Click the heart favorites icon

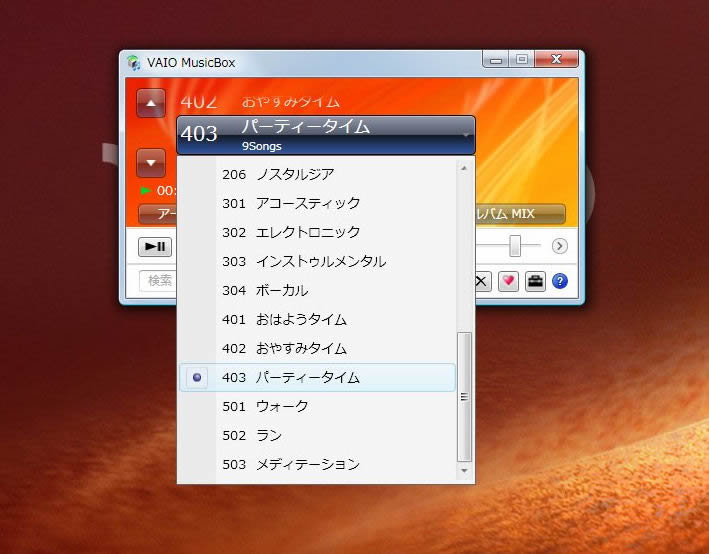coord(508,281)
